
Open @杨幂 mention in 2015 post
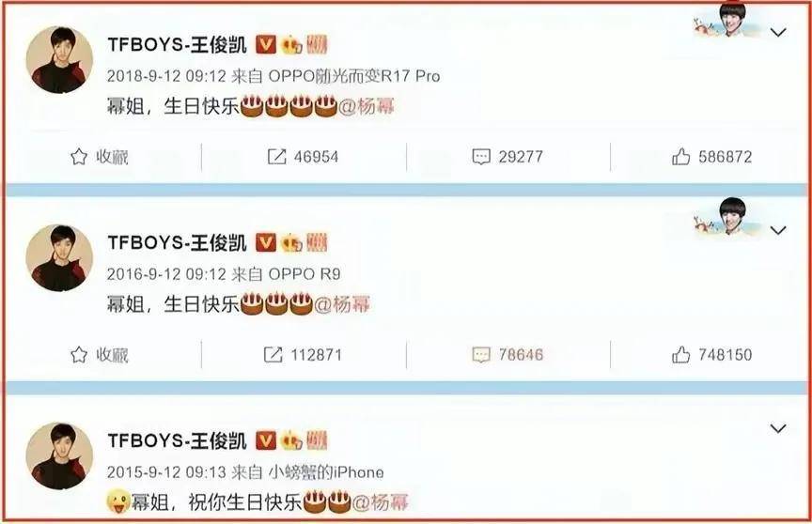coord(380,502)
